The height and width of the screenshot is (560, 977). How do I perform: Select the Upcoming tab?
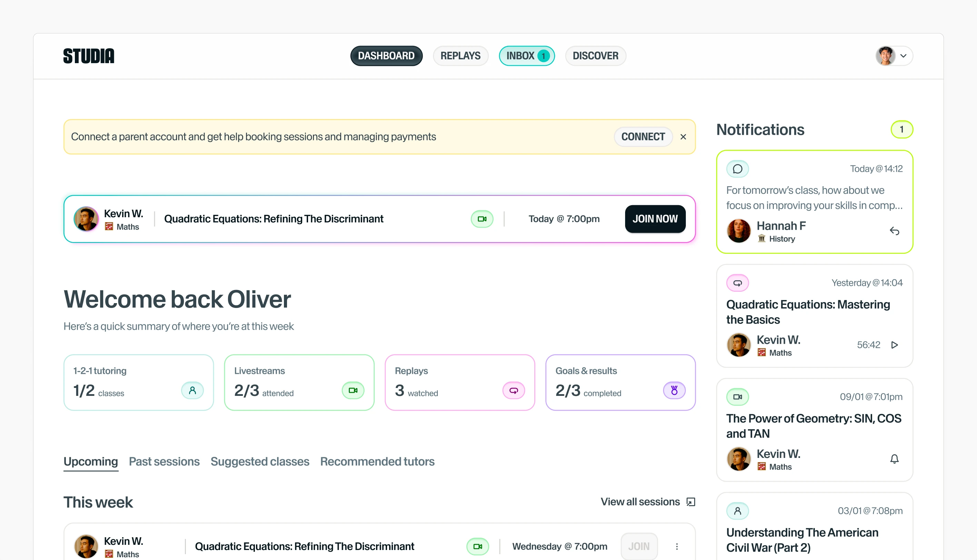[91, 461]
